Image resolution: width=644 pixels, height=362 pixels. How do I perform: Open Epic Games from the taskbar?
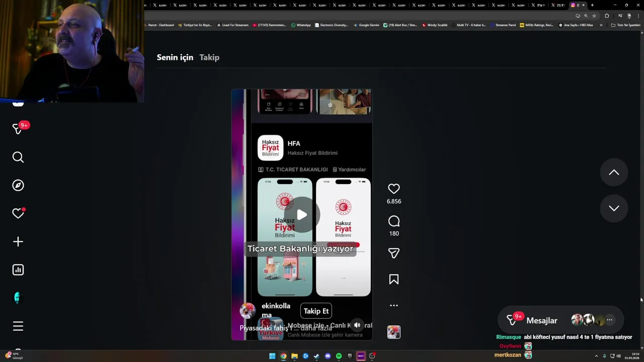click(x=350, y=356)
